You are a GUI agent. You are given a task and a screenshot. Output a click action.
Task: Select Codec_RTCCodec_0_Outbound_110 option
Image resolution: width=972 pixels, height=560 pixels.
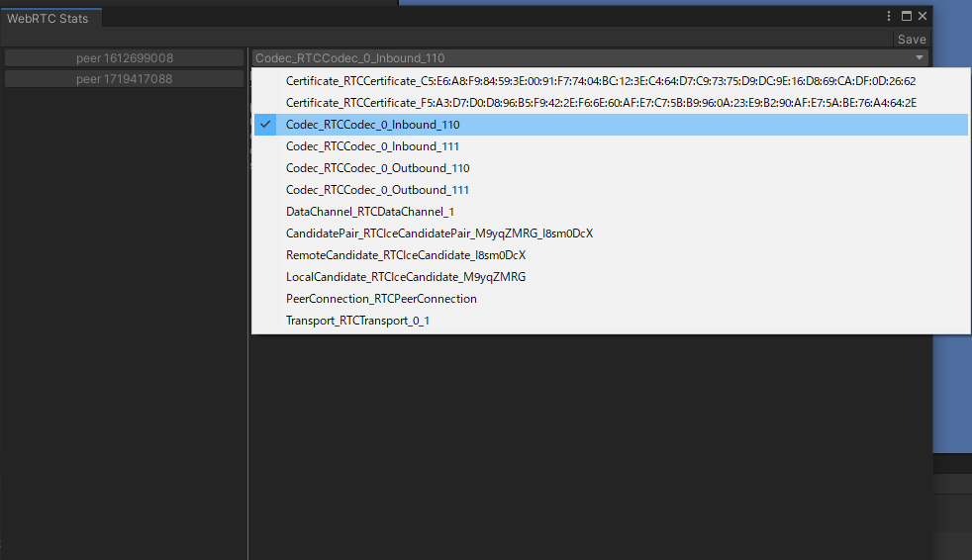377,168
